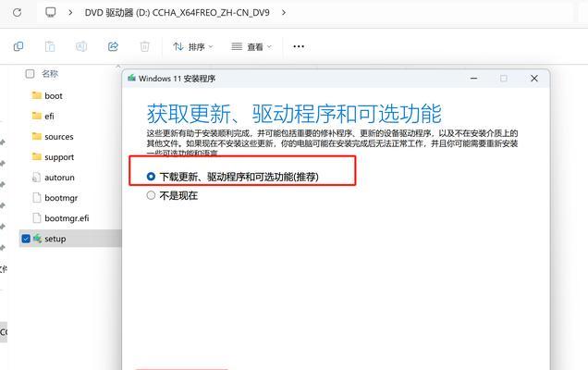The image size is (588, 370).
Task: Click the Copy icon in Explorer toolbar
Action: tap(18, 46)
